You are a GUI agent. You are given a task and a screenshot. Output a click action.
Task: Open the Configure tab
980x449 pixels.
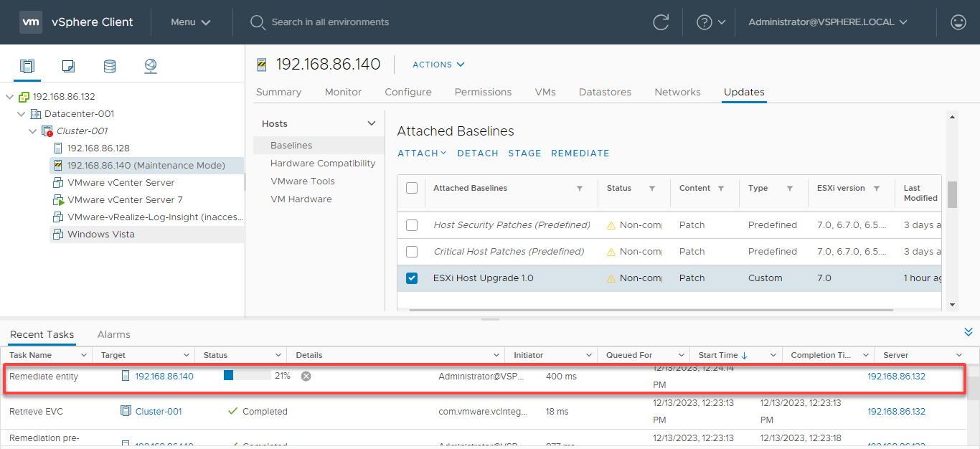point(408,92)
